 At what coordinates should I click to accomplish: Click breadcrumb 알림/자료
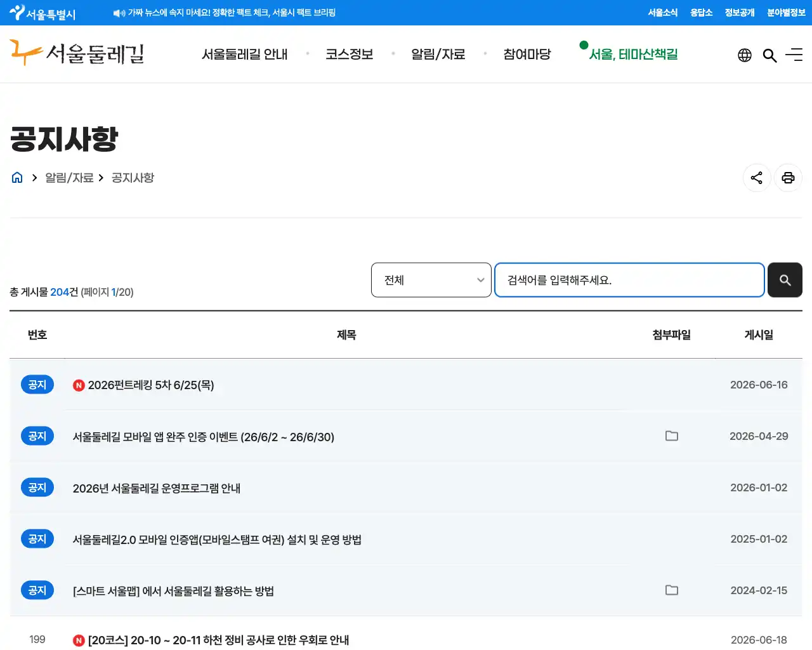tap(69, 178)
